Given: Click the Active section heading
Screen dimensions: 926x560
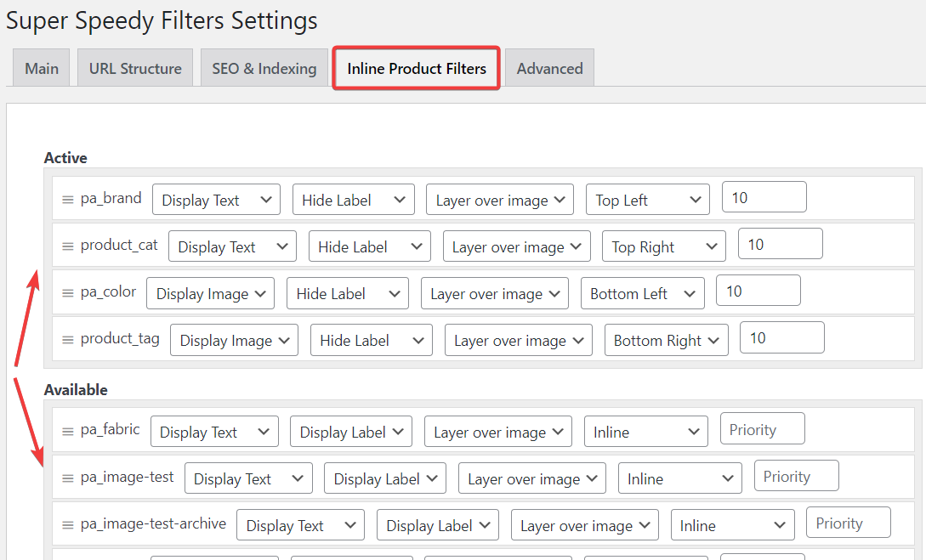Looking at the screenshot, I should pos(65,157).
